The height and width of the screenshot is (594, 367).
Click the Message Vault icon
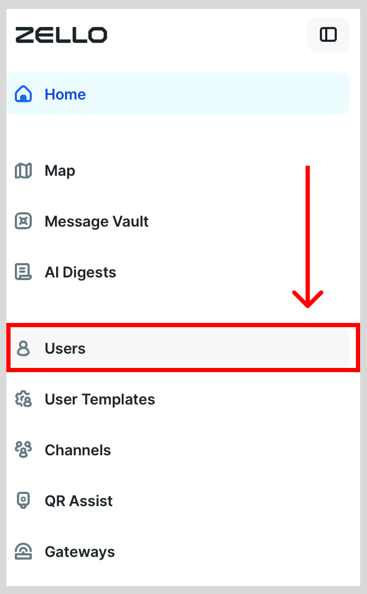[x=23, y=221]
